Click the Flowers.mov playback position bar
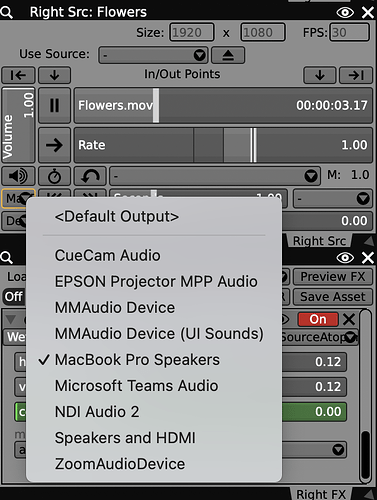 (223, 105)
